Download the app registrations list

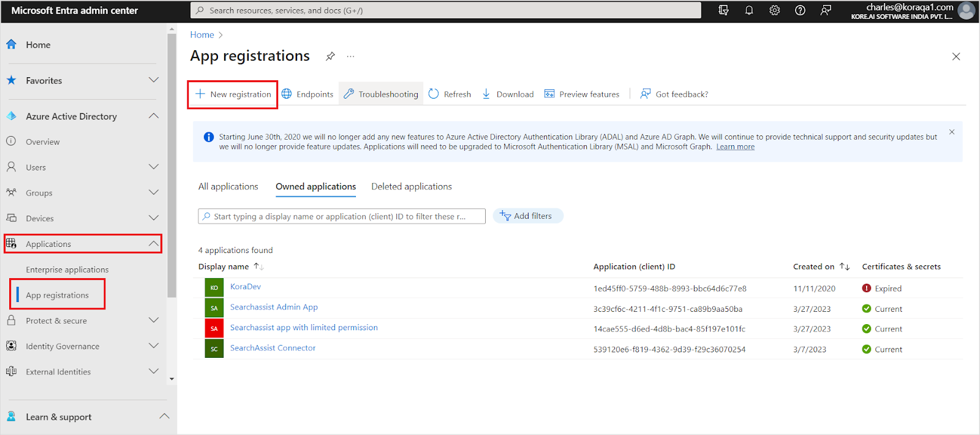click(508, 94)
